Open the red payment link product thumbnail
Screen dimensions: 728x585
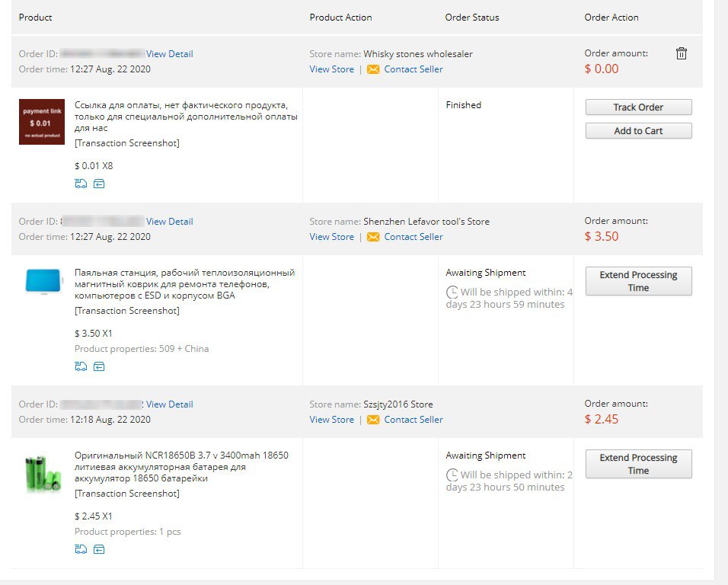pyautogui.click(x=42, y=122)
